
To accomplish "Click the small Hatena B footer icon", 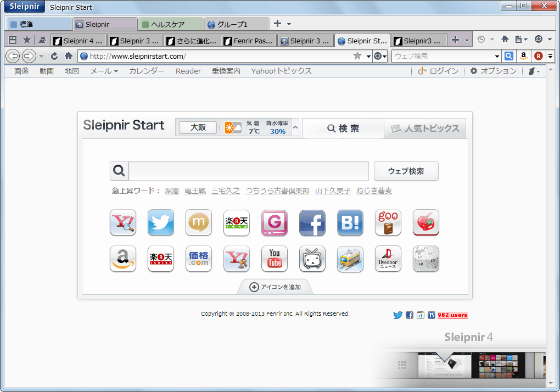I will (x=432, y=315).
